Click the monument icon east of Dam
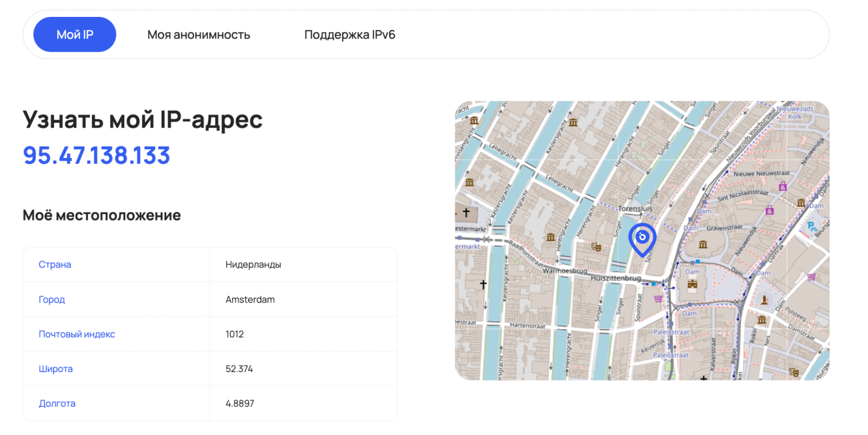 tap(764, 300)
